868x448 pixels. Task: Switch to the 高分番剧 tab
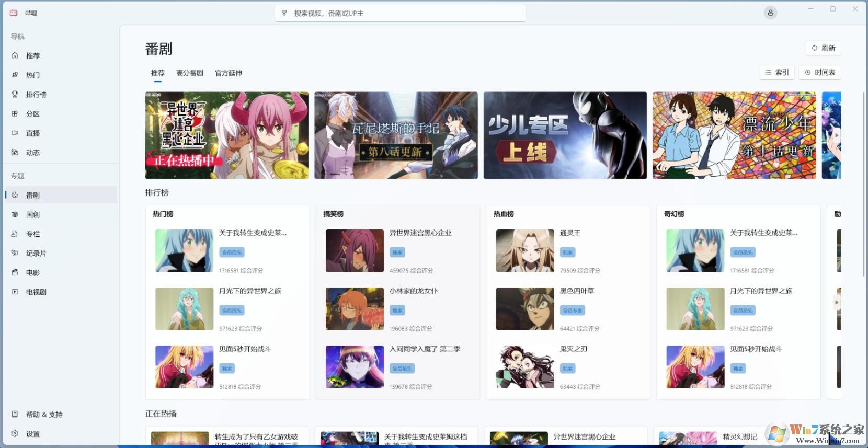189,73
